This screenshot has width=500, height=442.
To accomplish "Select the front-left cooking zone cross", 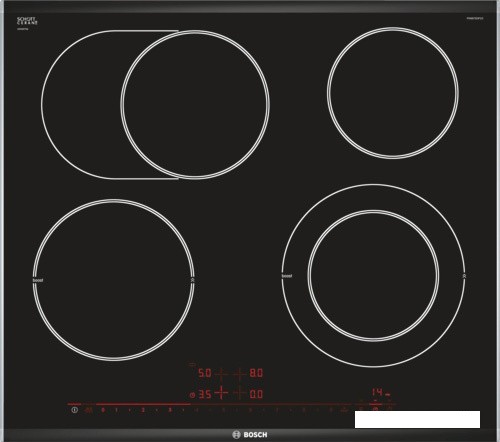I will (221, 393).
